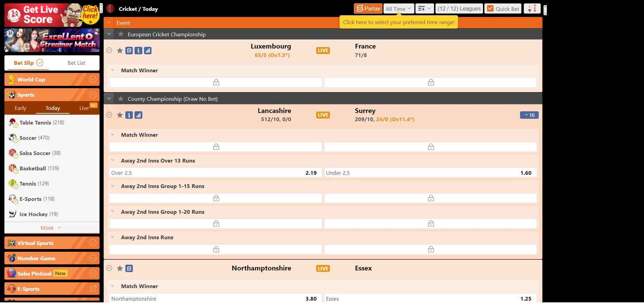The width and height of the screenshot is (644, 303).
Task: Collapse the Sports menu section
Action: 52,95
